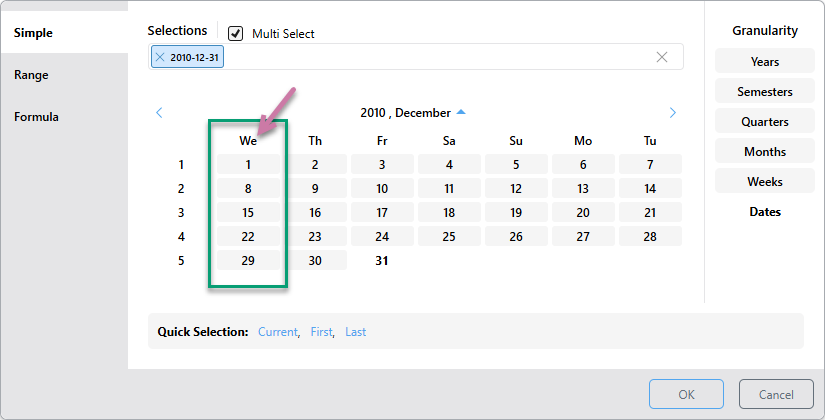Viewport: 825px width, 420px height.
Task: Toggle the Multi Select checkbox
Action: coord(235,34)
